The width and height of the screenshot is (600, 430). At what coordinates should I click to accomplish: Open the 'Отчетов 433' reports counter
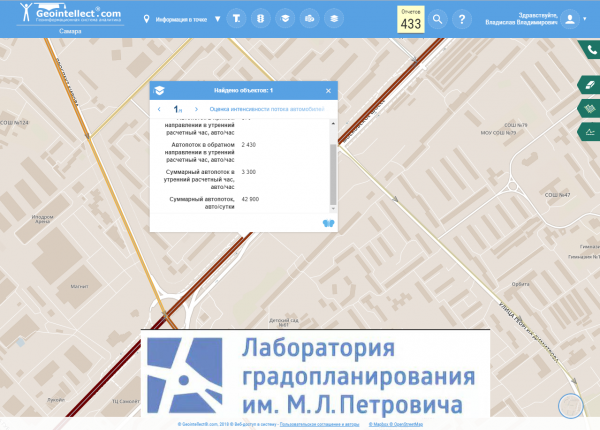pos(411,19)
